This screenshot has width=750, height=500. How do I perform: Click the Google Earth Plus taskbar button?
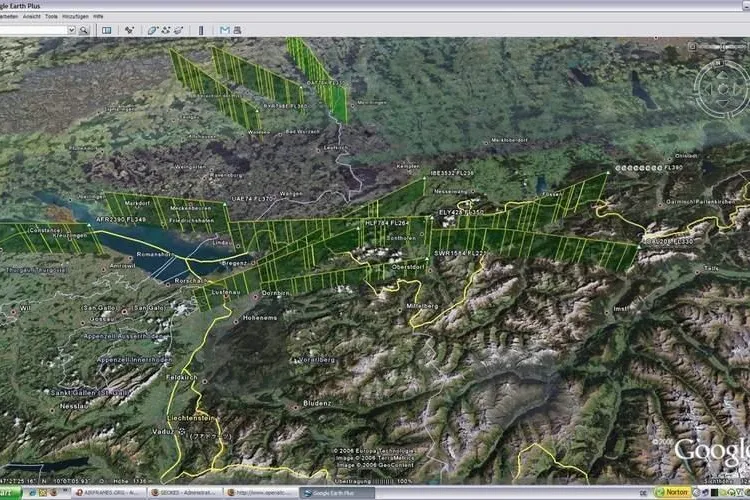(336, 493)
